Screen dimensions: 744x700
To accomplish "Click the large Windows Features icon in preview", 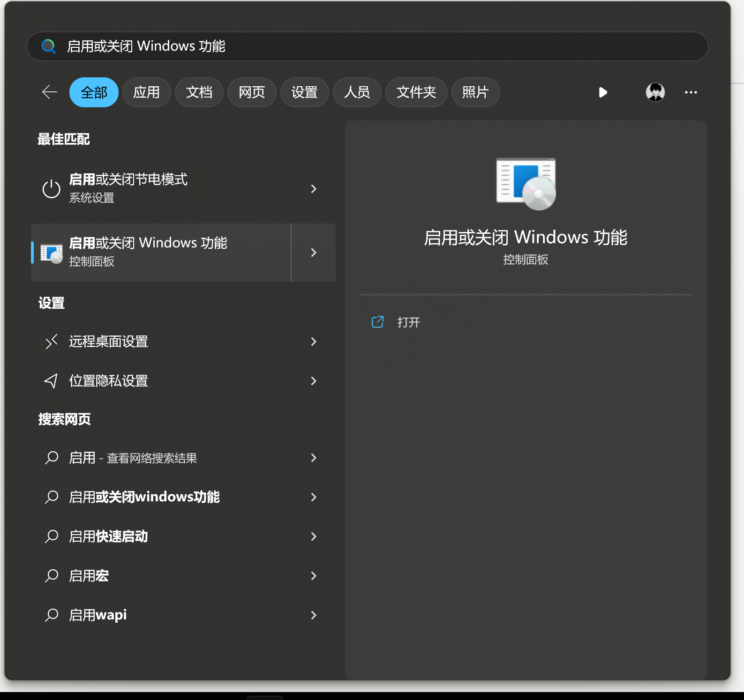I will tap(526, 184).
